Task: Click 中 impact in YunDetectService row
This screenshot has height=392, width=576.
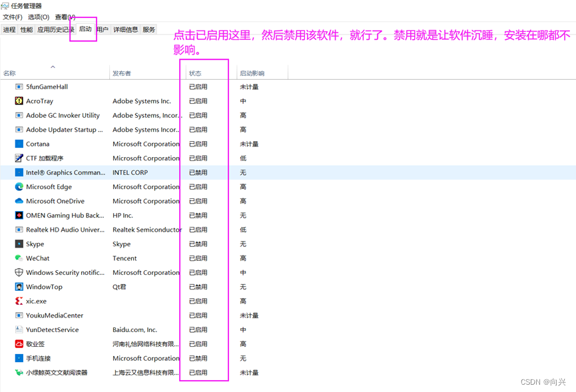Action: pyautogui.click(x=243, y=329)
